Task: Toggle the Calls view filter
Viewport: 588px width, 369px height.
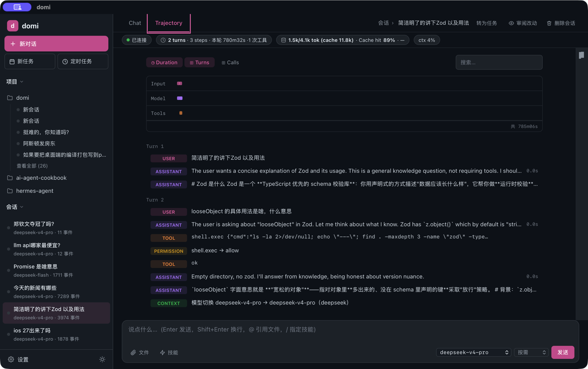Action: [x=230, y=63]
